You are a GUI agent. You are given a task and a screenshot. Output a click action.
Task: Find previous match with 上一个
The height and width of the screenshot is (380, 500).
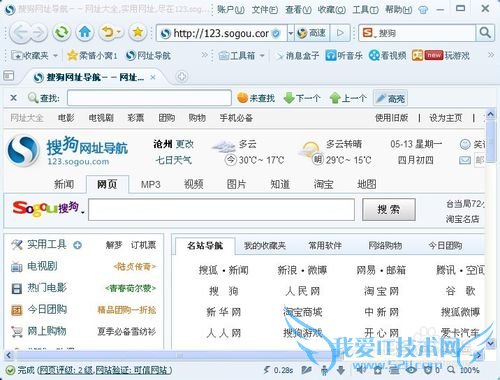[x=348, y=98]
